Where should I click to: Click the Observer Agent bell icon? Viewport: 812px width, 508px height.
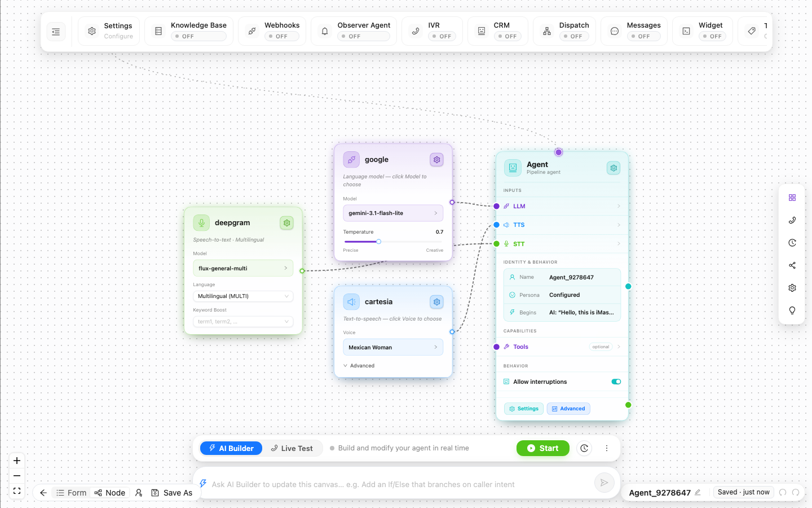coord(325,32)
